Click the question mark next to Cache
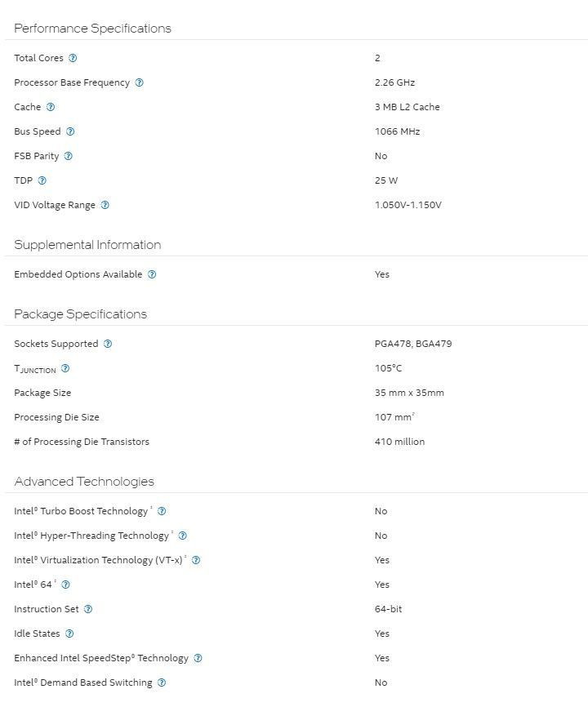The image size is (588, 707). (51, 107)
